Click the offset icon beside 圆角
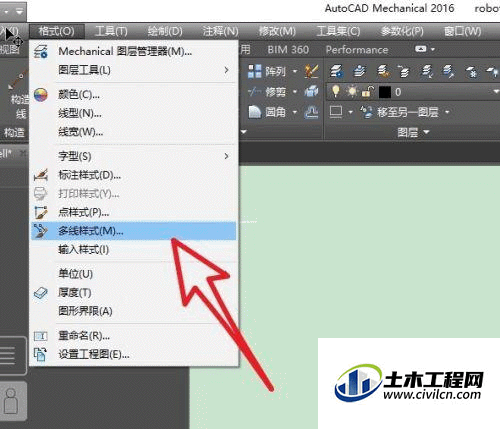 (311, 112)
